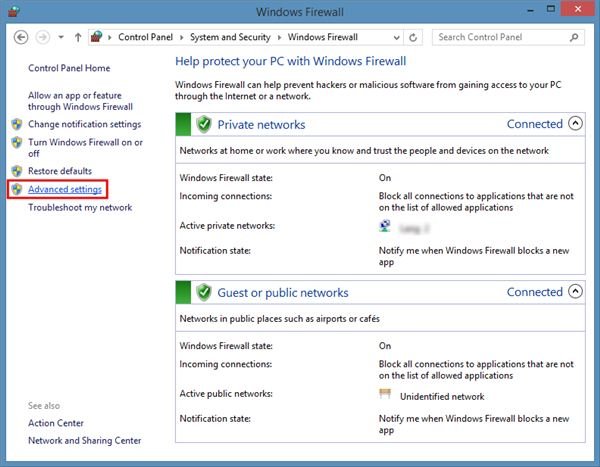Open Change notification settings
Image resolution: width=600 pixels, height=467 pixels.
pos(85,124)
